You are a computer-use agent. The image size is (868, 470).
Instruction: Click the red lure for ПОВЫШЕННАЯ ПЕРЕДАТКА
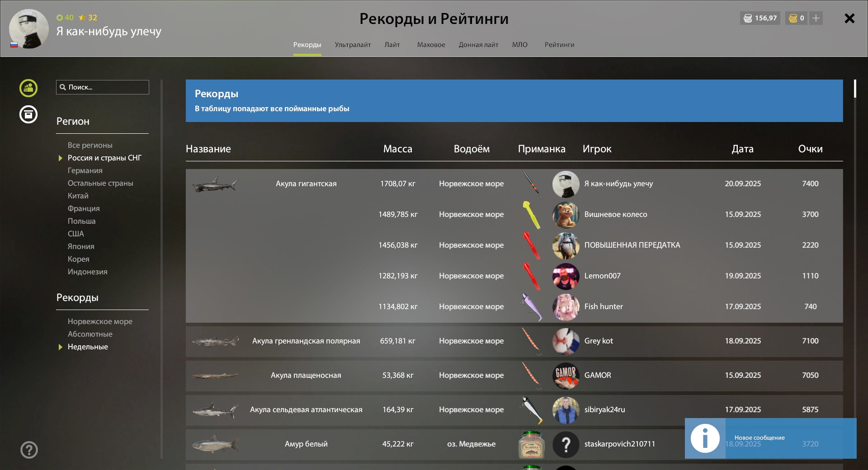coord(532,245)
